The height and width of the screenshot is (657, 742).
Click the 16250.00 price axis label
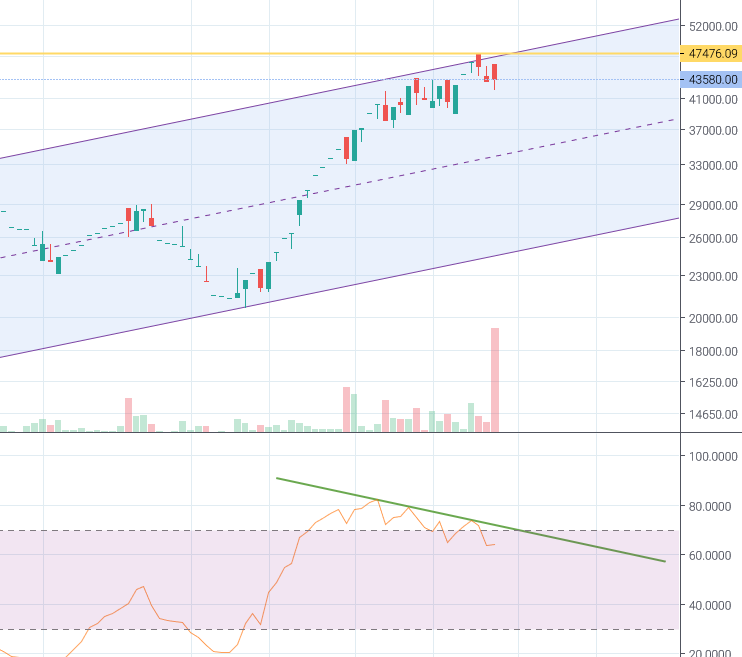point(713,382)
